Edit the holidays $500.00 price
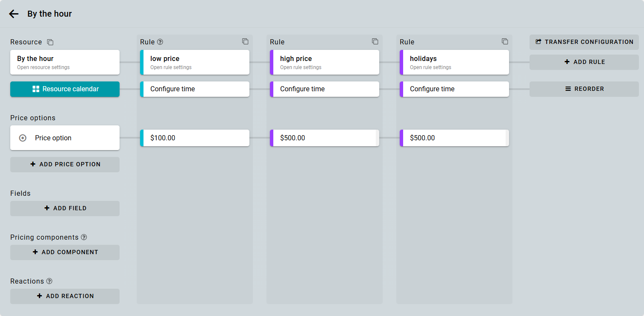 pyautogui.click(x=454, y=138)
